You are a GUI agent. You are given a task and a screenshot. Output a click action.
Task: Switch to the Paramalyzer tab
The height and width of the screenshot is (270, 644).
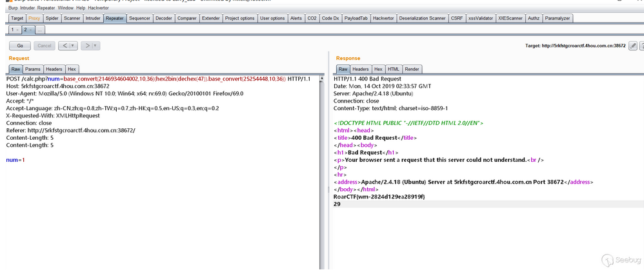click(x=558, y=18)
